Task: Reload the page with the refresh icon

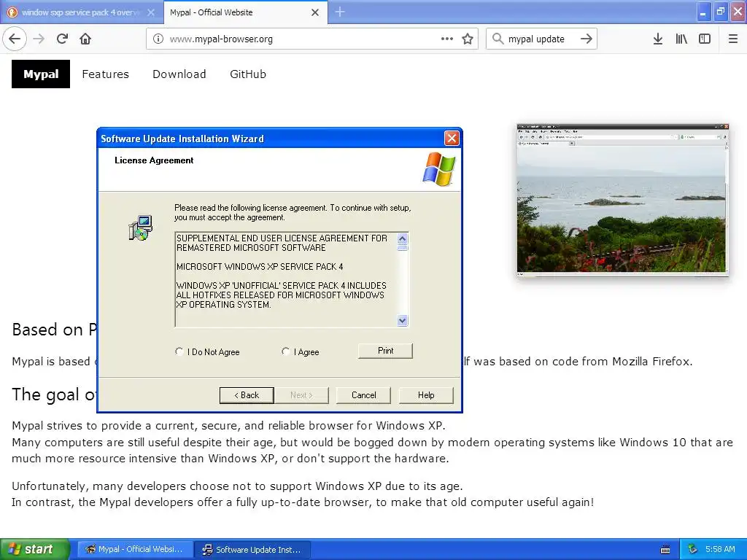Action: pyautogui.click(x=62, y=39)
